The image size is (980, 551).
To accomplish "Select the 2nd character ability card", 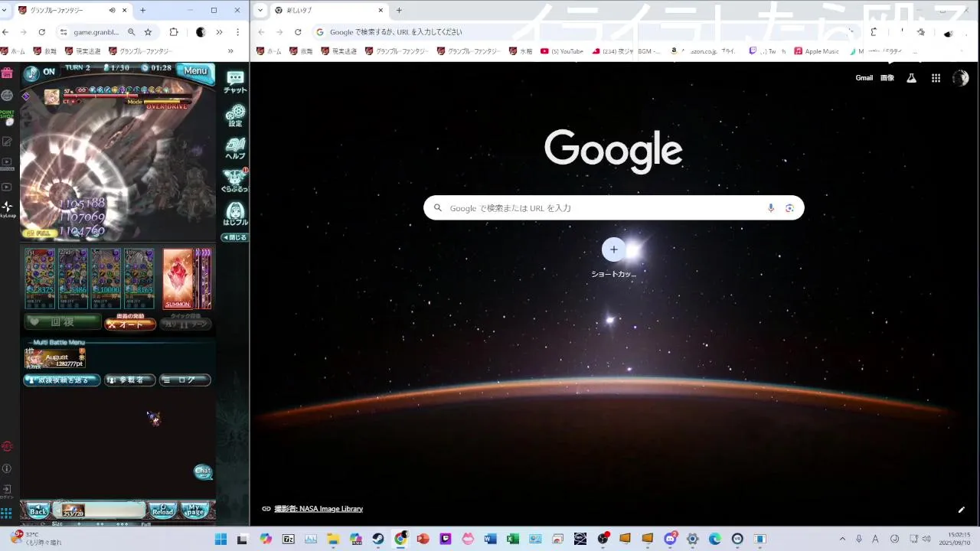I will point(73,279).
